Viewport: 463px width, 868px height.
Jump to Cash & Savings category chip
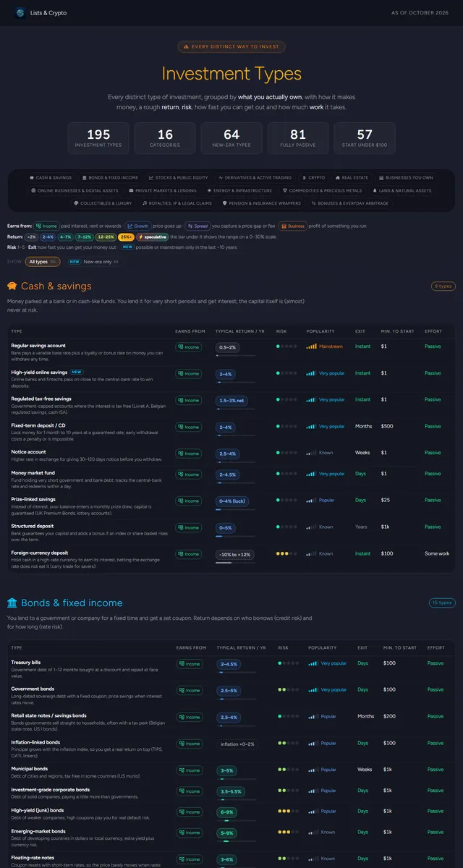click(x=52, y=177)
